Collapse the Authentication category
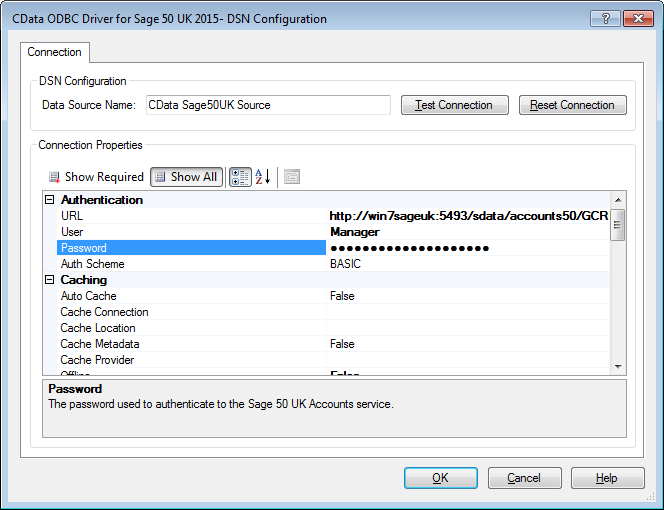The height and width of the screenshot is (510, 664). coord(50,200)
